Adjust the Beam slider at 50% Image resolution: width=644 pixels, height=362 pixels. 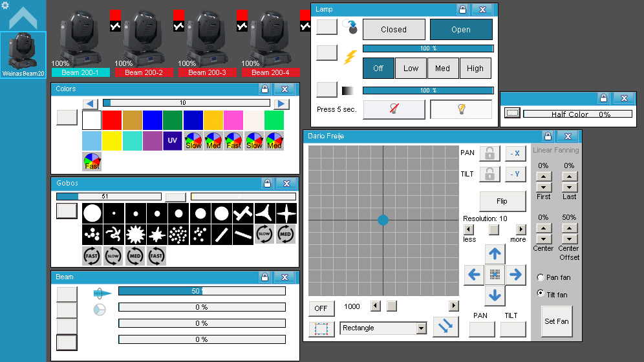point(202,291)
